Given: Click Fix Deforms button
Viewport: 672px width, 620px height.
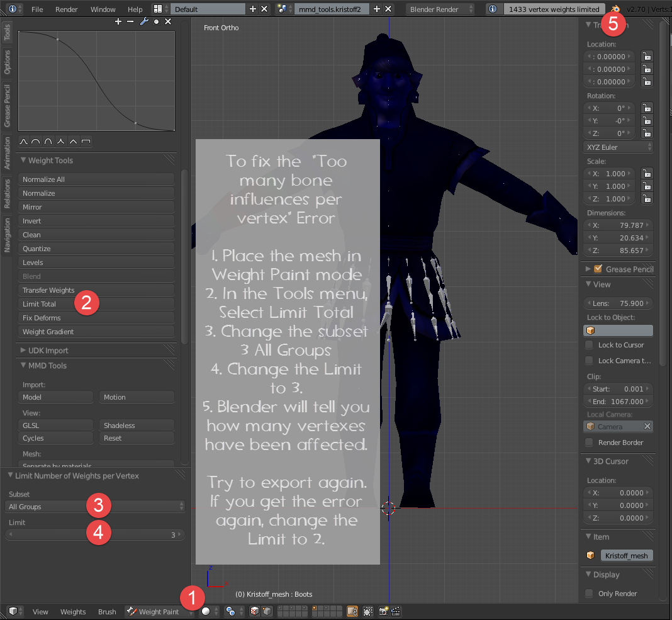Looking at the screenshot, I should pos(96,318).
